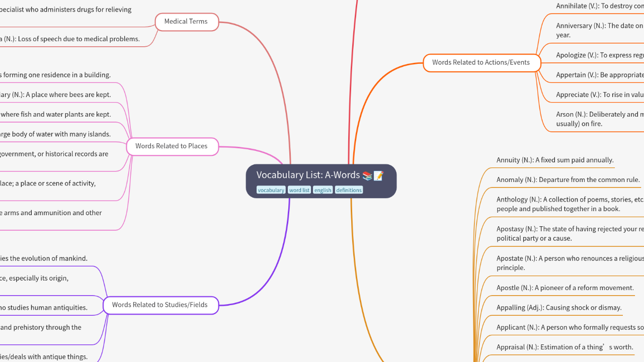The width and height of the screenshot is (644, 362).
Task: Select the 'forming one residence in a building' node
Action: click(55, 75)
